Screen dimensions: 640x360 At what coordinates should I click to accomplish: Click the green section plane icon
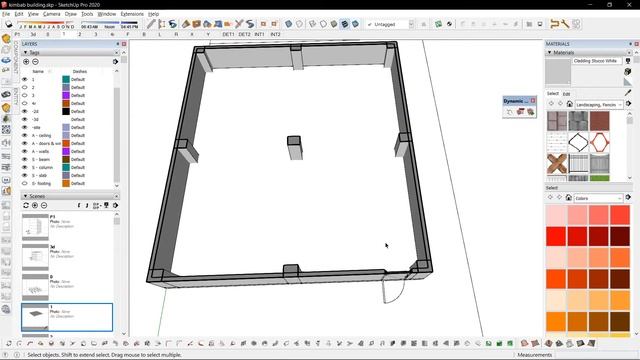tap(438, 24)
